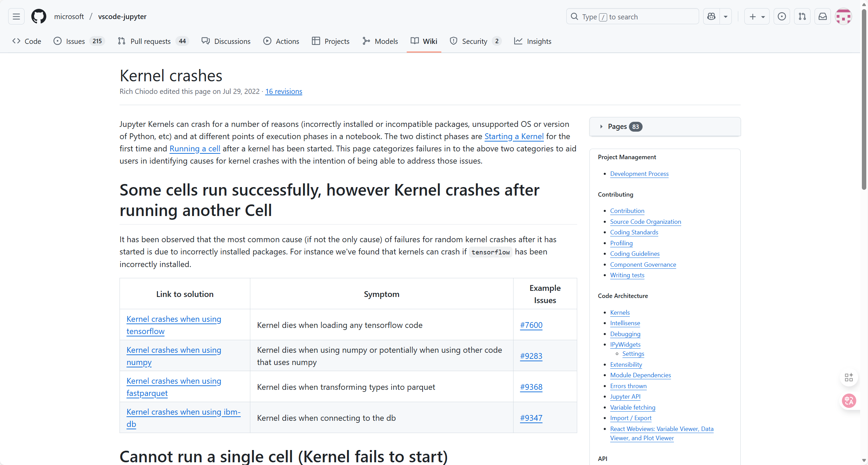Open the create new plus dropdown

coord(757,16)
